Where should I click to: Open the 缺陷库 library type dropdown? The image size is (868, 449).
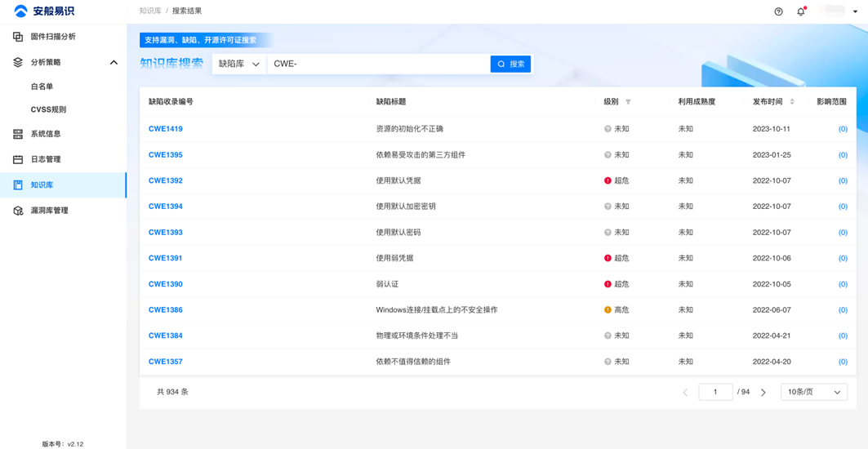(239, 64)
